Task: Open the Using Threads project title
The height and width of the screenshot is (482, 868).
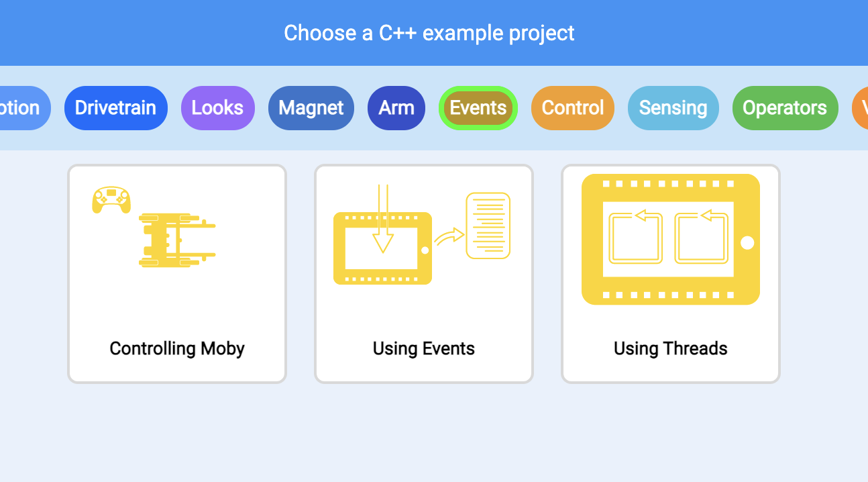Action: point(671,348)
